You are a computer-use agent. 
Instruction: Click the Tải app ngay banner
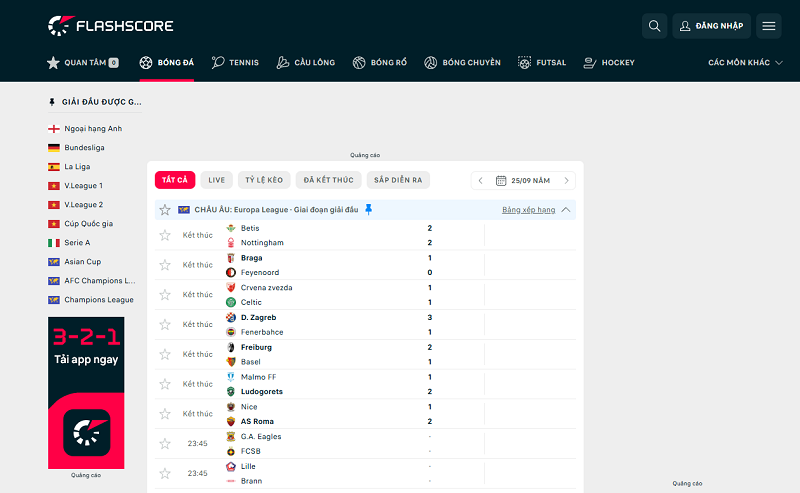(86, 393)
